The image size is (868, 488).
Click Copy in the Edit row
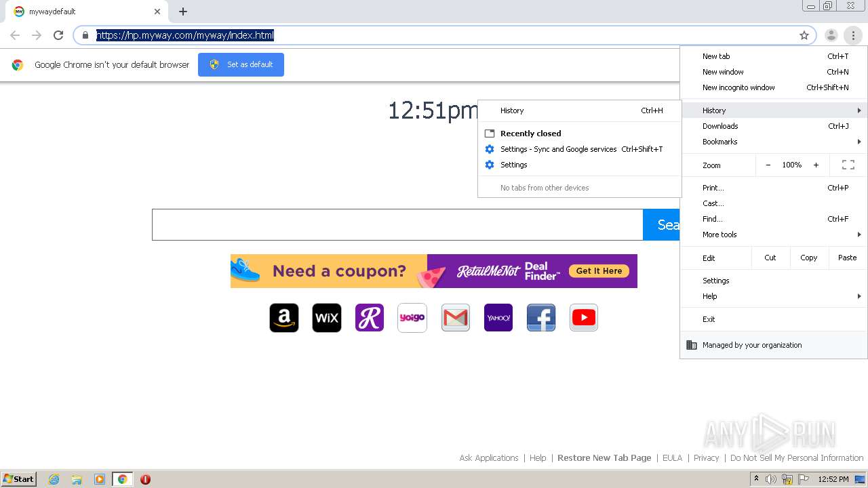(808, 258)
